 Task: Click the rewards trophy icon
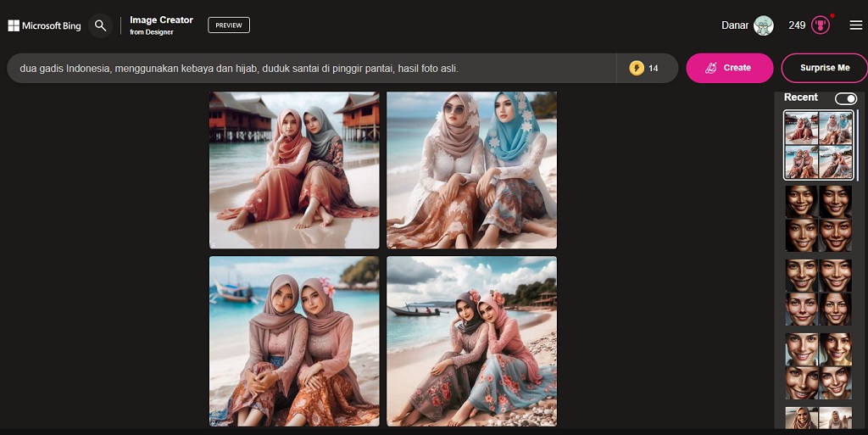[820, 25]
